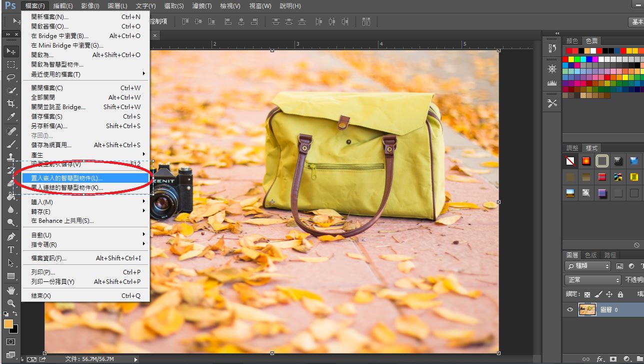Choose 另存新檔(A) menu entry
Screen dimensions: 644x364
click(x=86, y=126)
